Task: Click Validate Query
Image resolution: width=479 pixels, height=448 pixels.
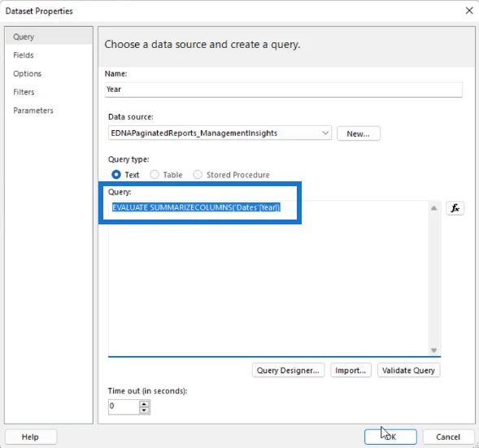Action: [408, 371]
